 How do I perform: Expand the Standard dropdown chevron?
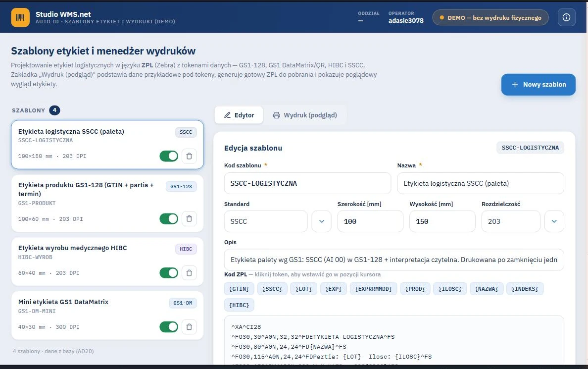(321, 221)
